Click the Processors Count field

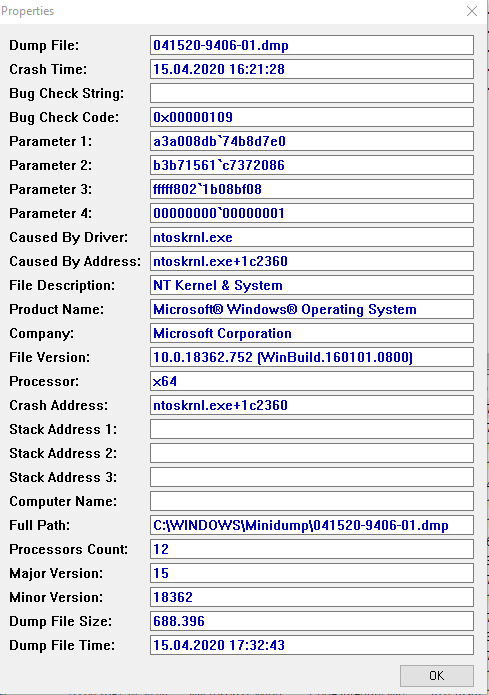312,549
